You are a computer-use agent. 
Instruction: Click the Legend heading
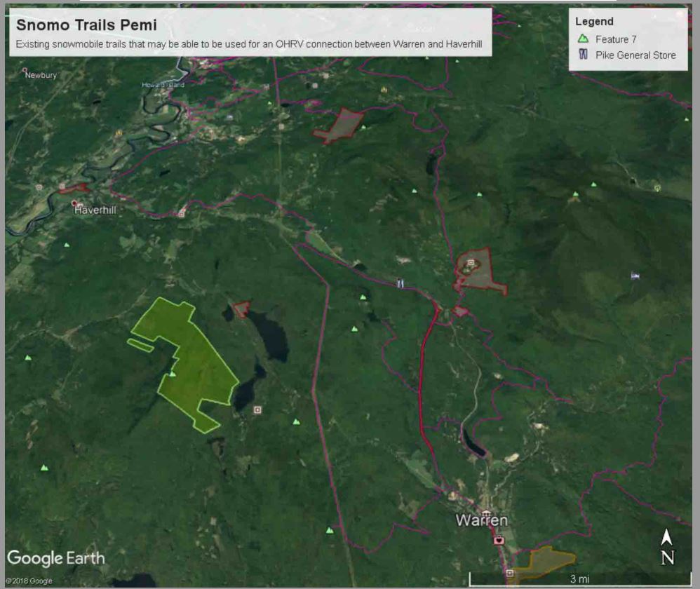coord(594,22)
